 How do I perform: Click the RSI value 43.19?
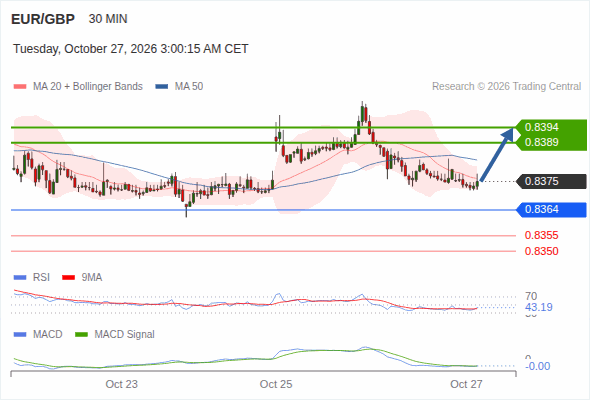539,307
